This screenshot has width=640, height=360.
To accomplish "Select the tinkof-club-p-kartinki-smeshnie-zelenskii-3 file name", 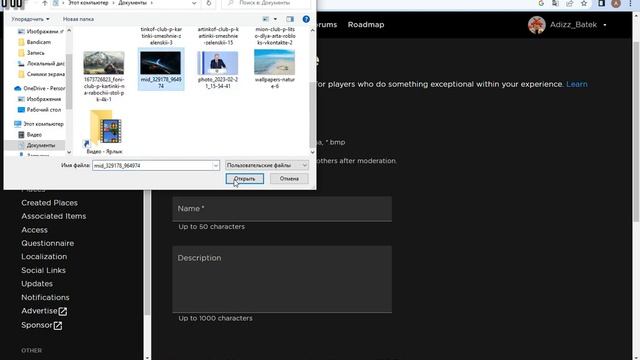I will click(x=161, y=36).
